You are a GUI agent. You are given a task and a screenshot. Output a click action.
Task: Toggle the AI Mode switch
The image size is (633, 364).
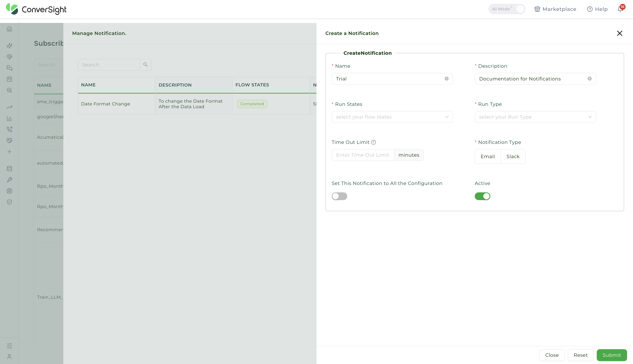[507, 9]
